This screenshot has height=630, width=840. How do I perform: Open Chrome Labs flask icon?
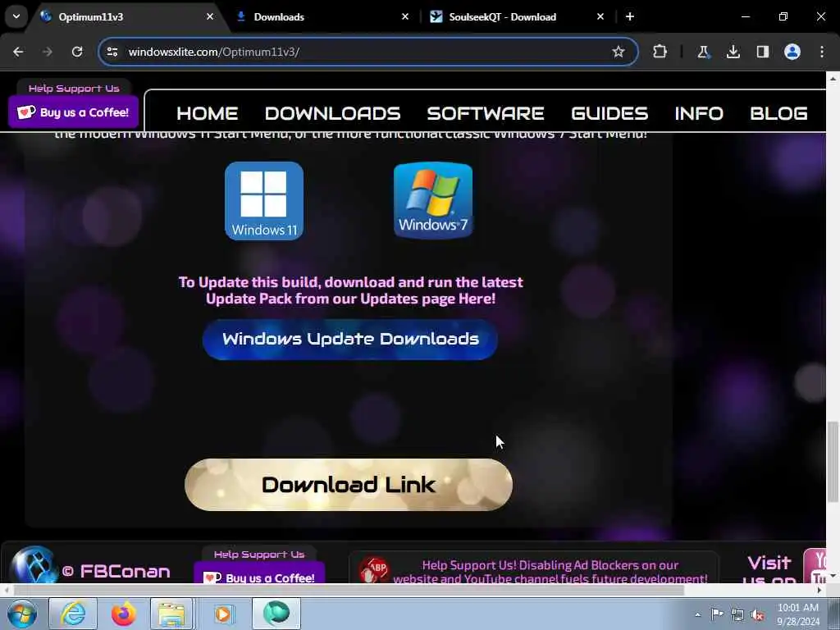pyautogui.click(x=703, y=52)
